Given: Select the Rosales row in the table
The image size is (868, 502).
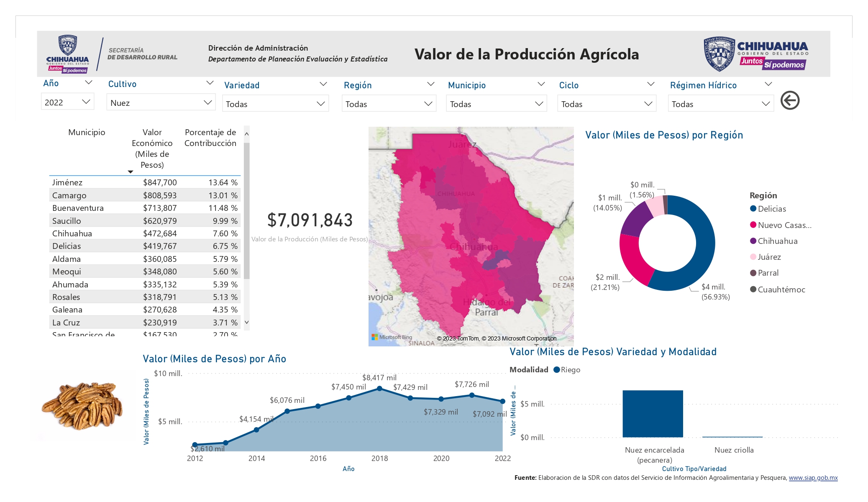Looking at the screenshot, I should click(145, 297).
